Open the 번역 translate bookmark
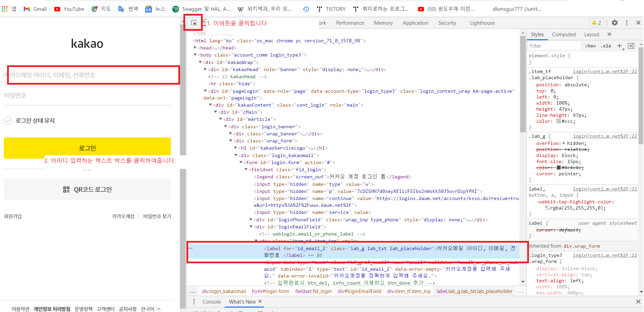 pos(128,9)
